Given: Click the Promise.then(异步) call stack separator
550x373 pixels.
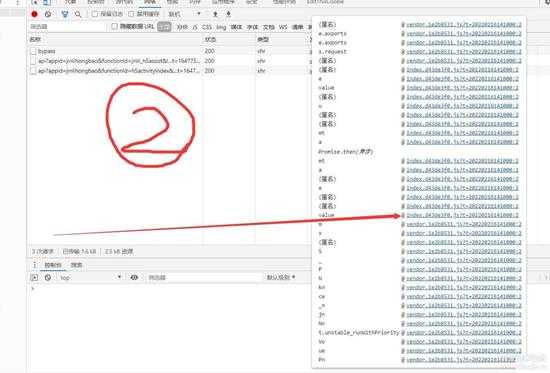Looking at the screenshot, I should point(346,152).
